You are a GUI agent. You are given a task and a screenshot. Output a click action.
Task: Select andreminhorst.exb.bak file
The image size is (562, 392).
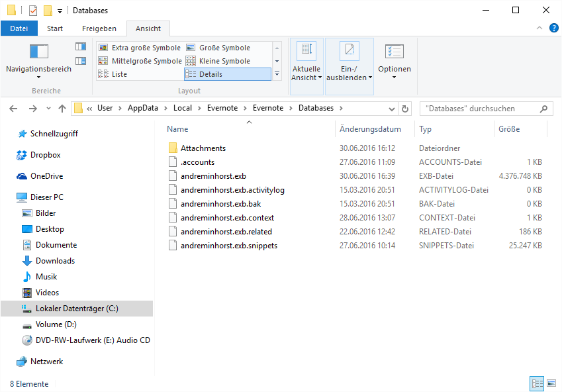click(x=220, y=204)
